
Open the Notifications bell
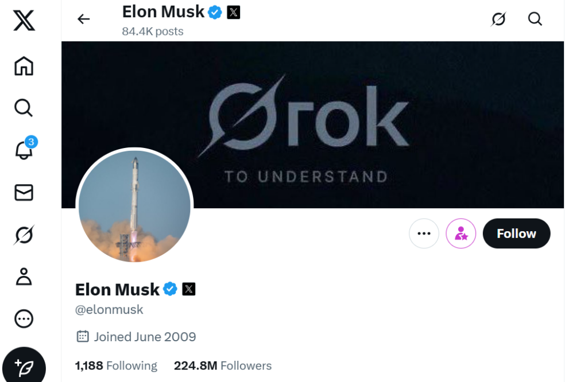(24, 150)
